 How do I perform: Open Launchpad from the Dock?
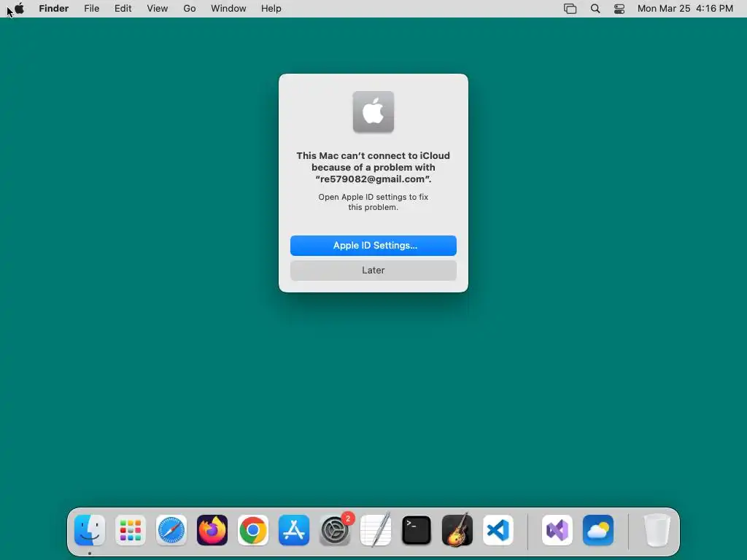(131, 530)
